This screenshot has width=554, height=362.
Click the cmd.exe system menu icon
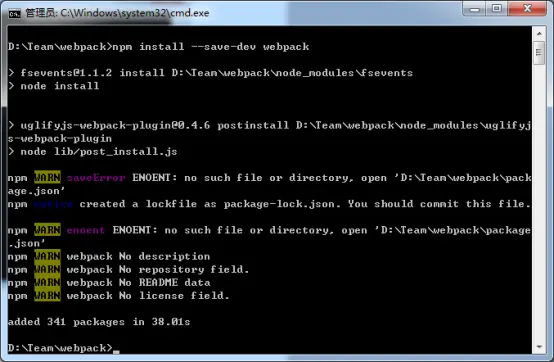tap(14, 13)
